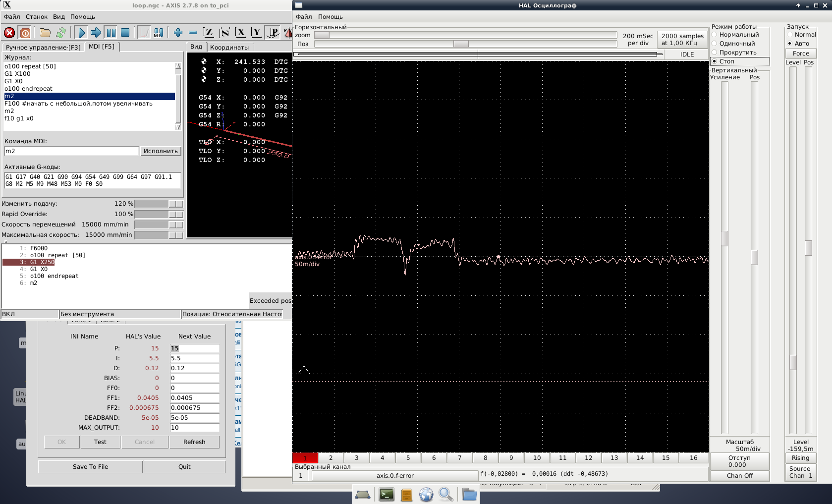Adjust the feed override slider
Image resolution: width=832 pixels, height=504 pixels.
coord(175,204)
